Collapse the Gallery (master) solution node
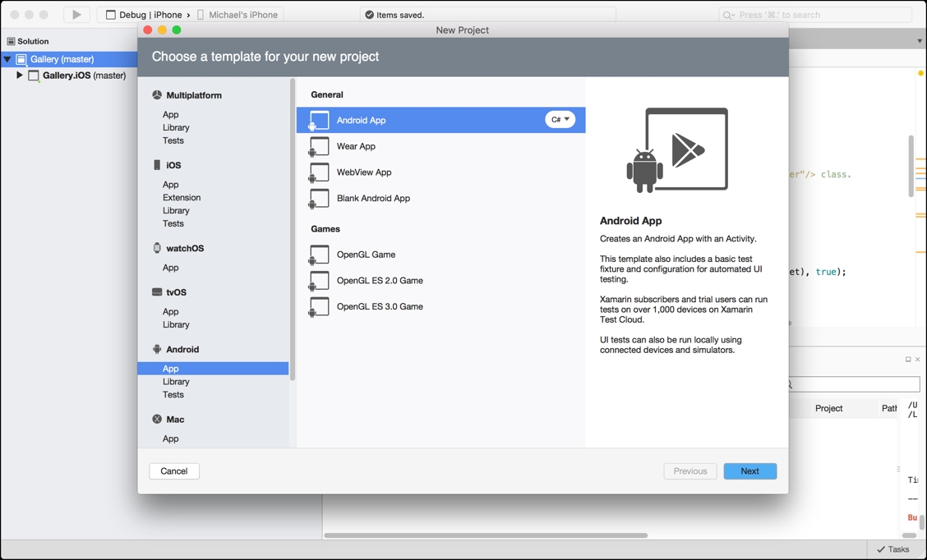927x560 pixels. (x=7, y=58)
